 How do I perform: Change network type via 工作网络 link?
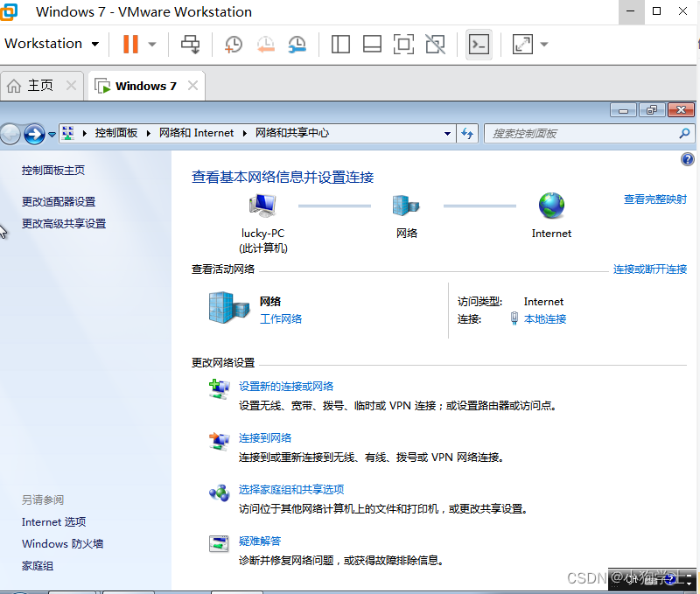point(281,319)
